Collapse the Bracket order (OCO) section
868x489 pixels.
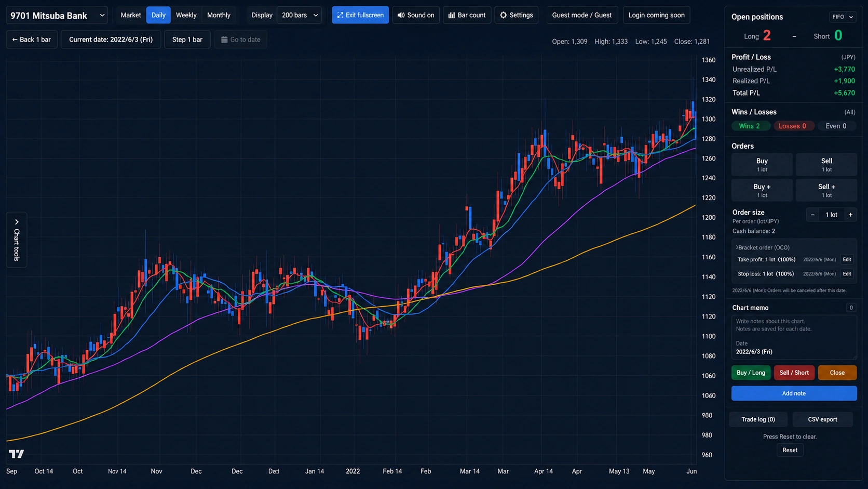[x=763, y=247]
